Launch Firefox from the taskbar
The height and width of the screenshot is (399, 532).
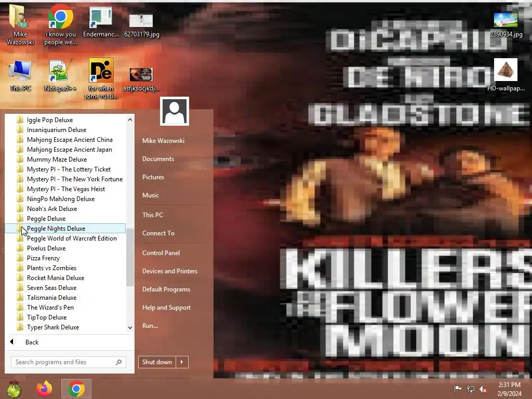click(x=45, y=389)
